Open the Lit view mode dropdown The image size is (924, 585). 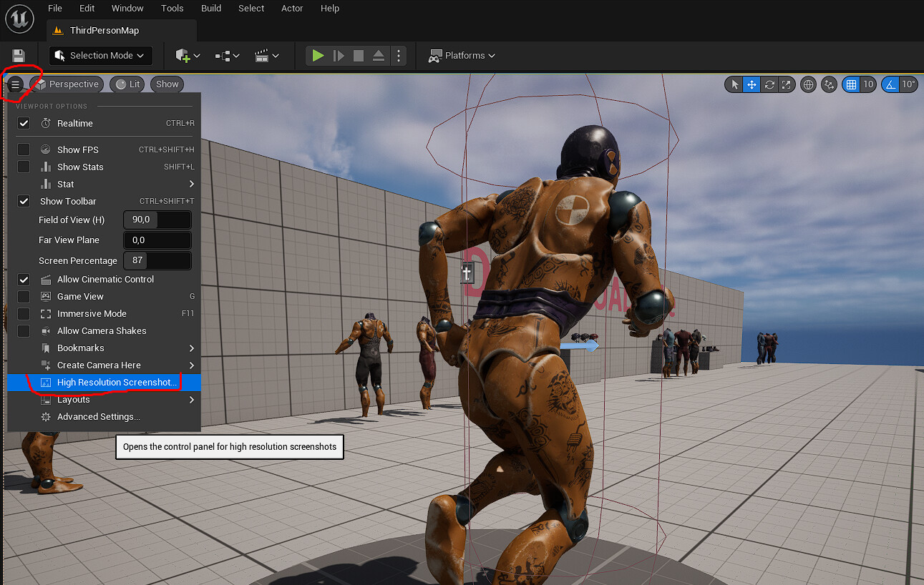[127, 84]
